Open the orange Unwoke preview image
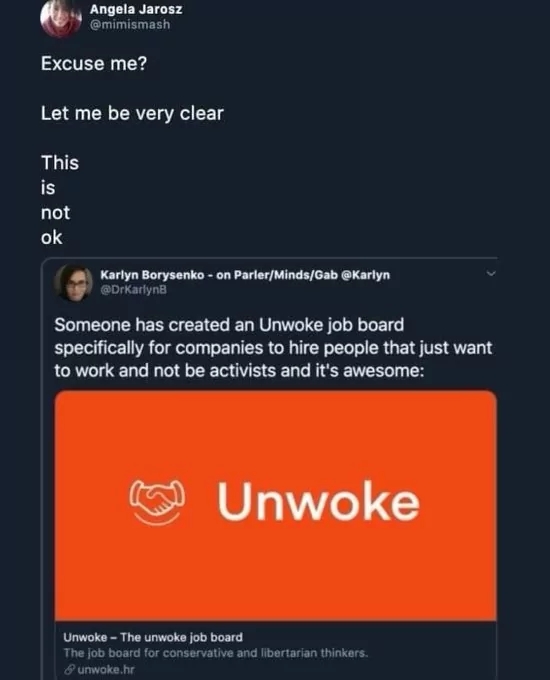Image resolution: width=550 pixels, height=680 pixels. [x=276, y=505]
